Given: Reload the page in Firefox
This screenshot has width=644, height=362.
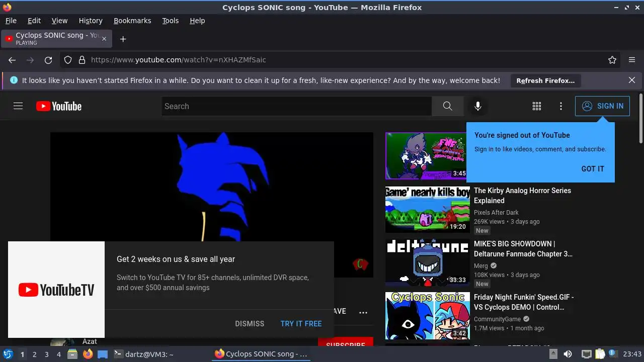Looking at the screenshot, I should tap(48, 60).
